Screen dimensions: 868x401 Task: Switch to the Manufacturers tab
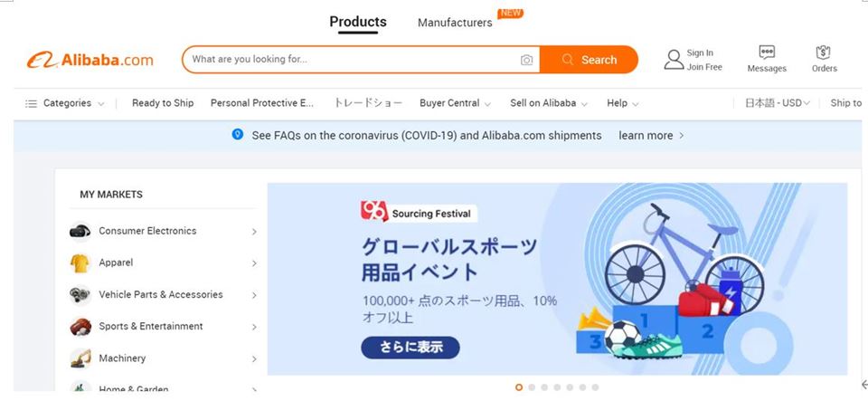[455, 23]
